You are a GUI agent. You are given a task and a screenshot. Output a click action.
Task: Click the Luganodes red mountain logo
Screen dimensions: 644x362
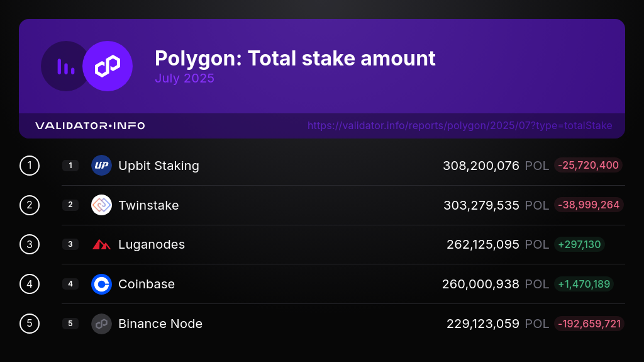[x=101, y=245]
